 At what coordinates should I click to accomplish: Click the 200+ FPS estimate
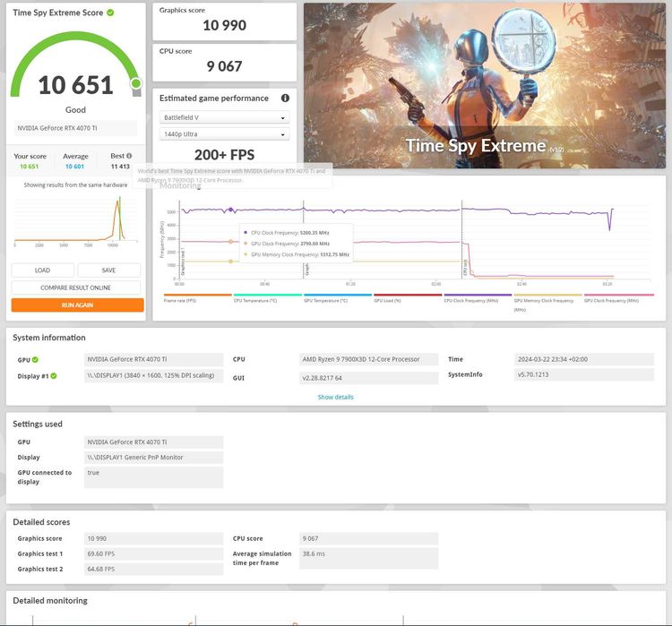coord(224,155)
